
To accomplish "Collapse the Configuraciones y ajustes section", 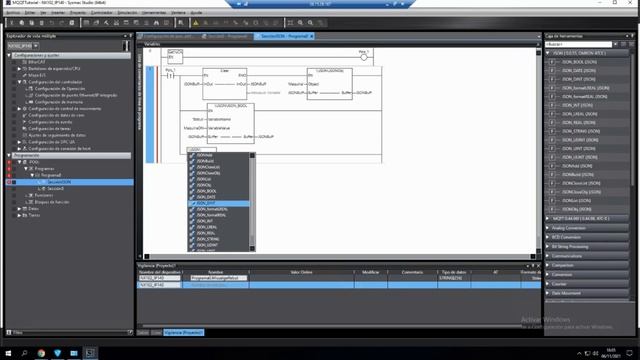I will [9, 55].
